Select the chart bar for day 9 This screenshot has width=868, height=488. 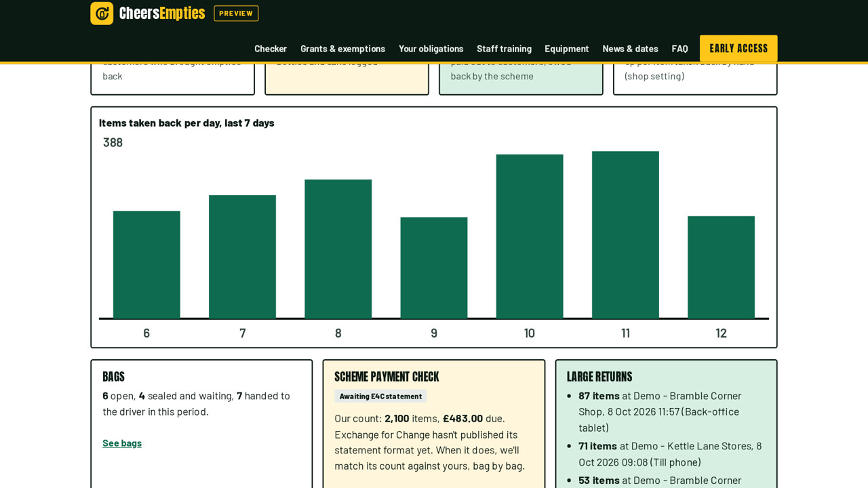pyautogui.click(x=434, y=268)
